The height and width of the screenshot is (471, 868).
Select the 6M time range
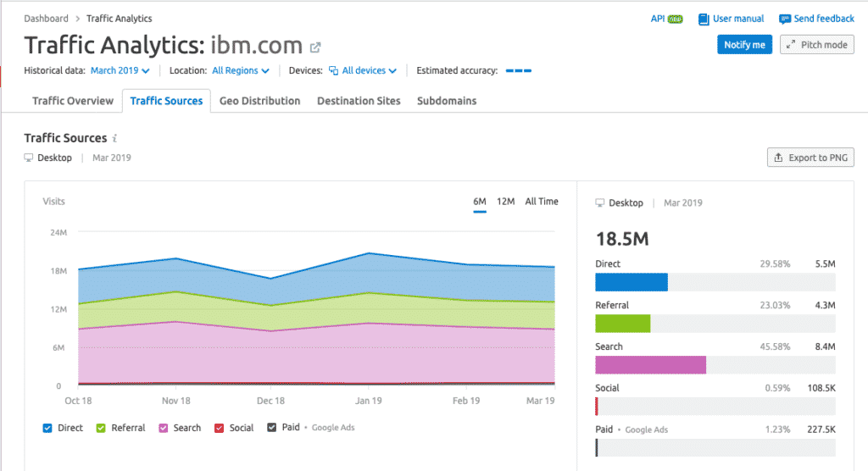pos(480,202)
